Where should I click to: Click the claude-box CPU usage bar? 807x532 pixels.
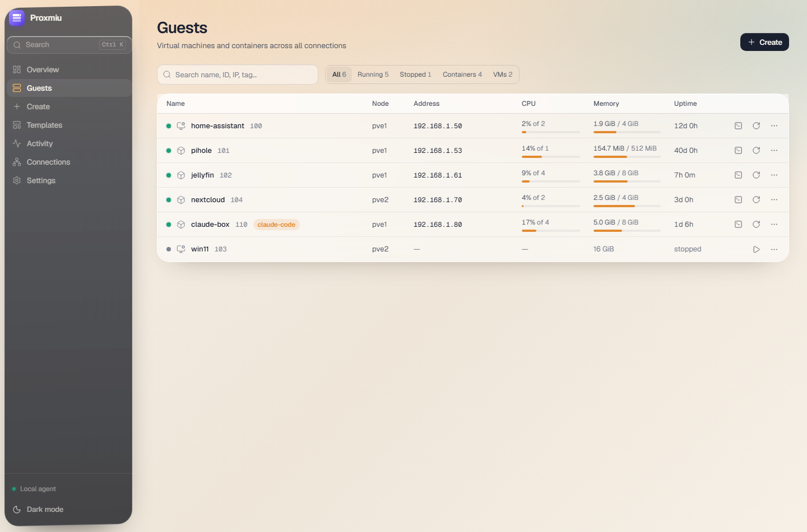pyautogui.click(x=550, y=231)
